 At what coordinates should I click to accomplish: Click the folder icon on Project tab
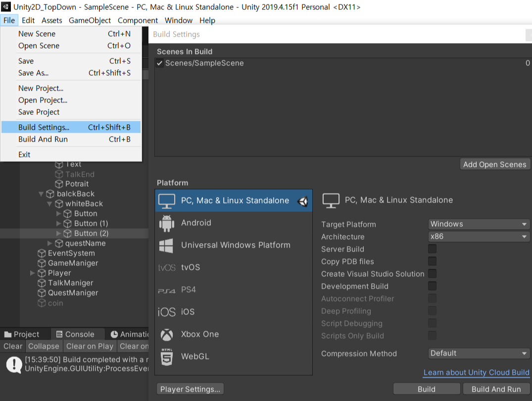8,335
